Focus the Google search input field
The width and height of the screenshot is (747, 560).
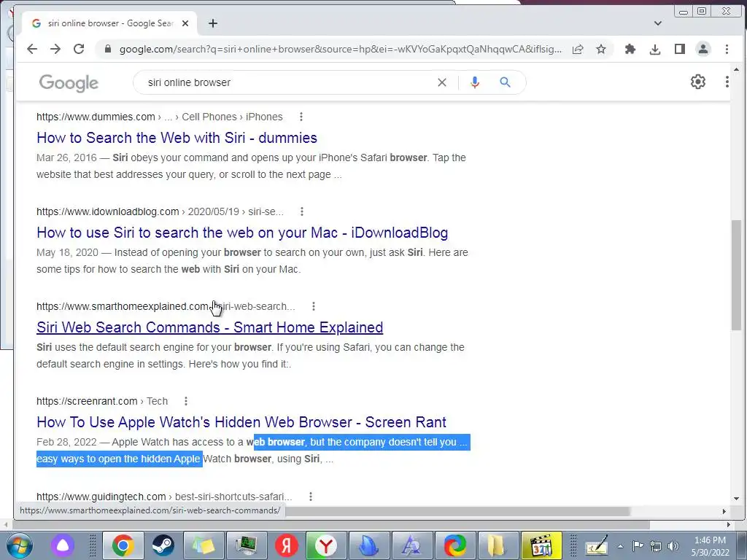coord(286,82)
